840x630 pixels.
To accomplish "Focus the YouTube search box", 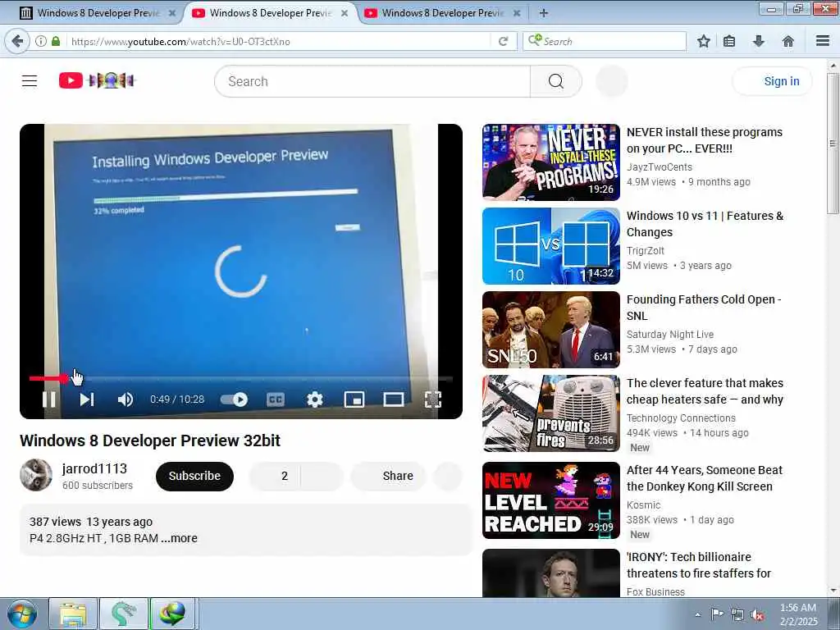I will tap(372, 81).
